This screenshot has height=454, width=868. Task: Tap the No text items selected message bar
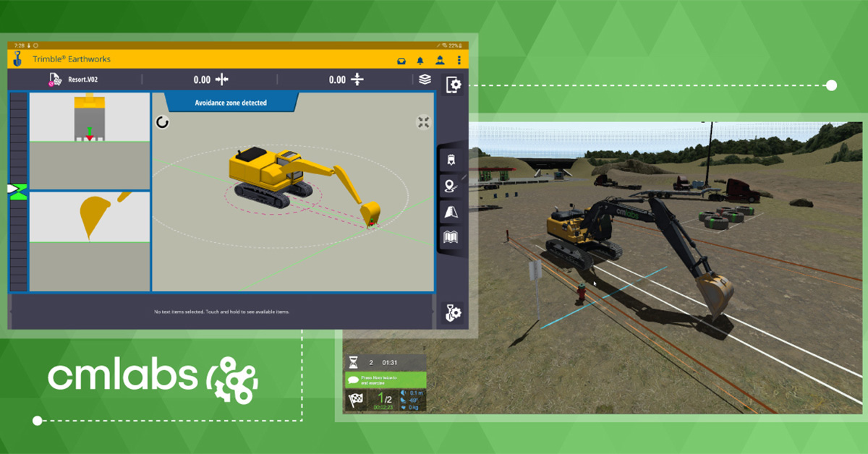(x=223, y=312)
